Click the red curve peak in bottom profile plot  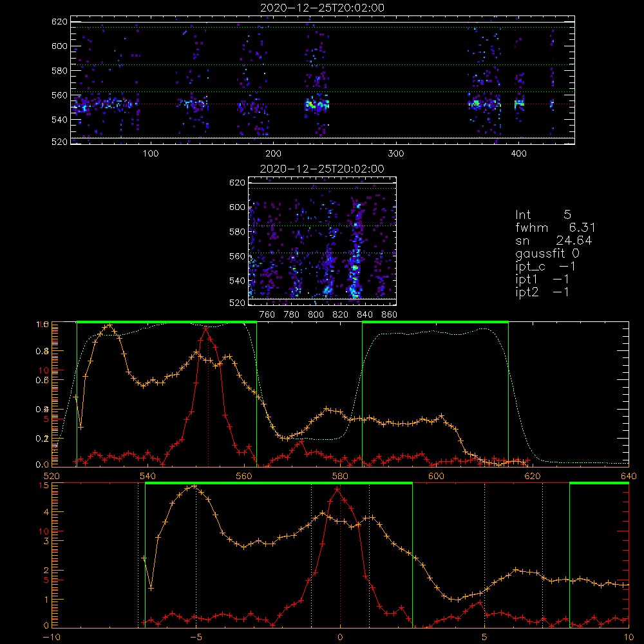pos(337,489)
